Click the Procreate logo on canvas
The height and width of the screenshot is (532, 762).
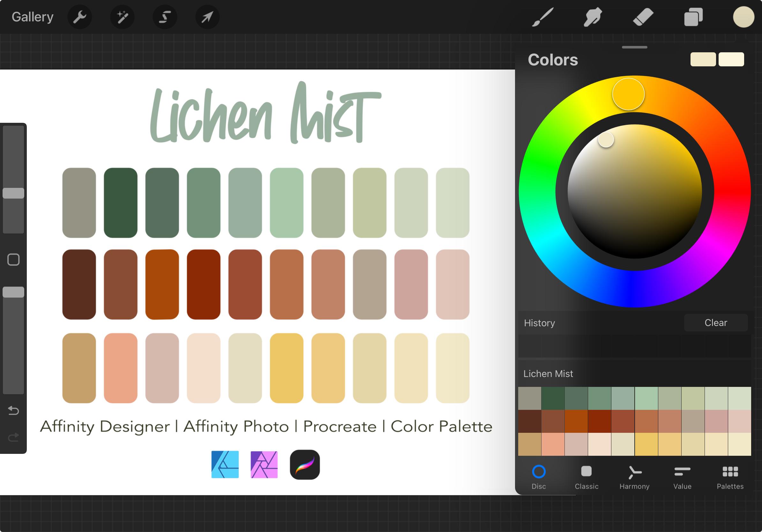click(x=305, y=464)
